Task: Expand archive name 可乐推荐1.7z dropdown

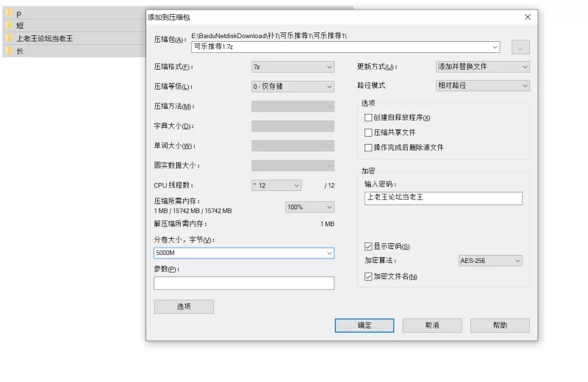Action: [x=495, y=47]
